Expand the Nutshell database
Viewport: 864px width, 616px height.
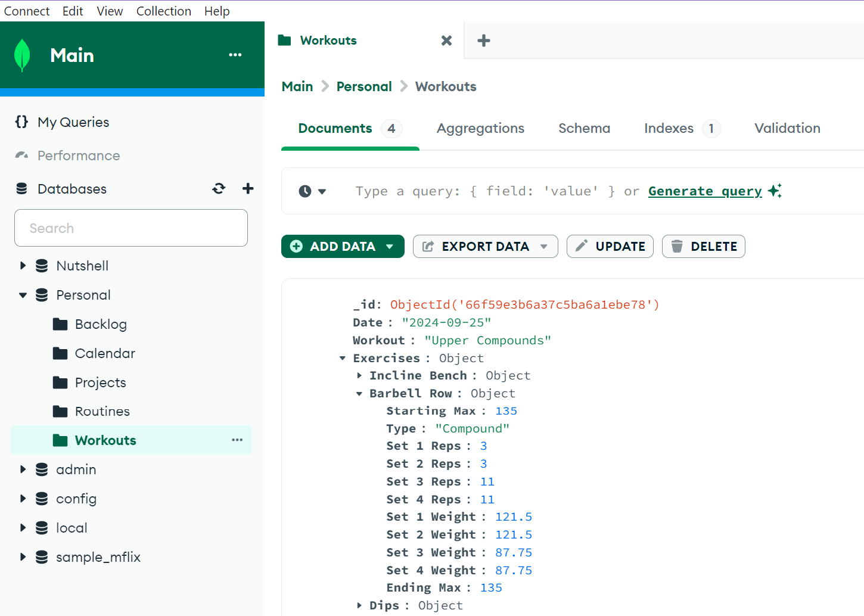point(23,266)
